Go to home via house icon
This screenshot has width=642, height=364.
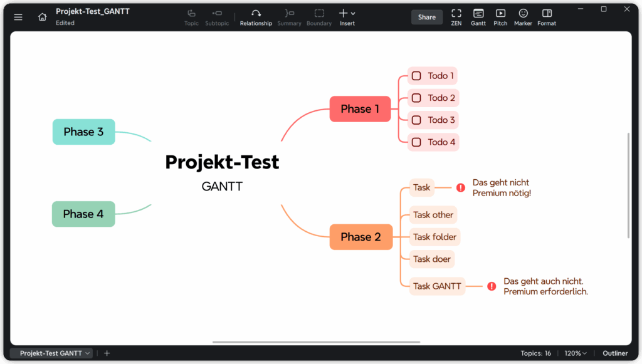pyautogui.click(x=43, y=17)
